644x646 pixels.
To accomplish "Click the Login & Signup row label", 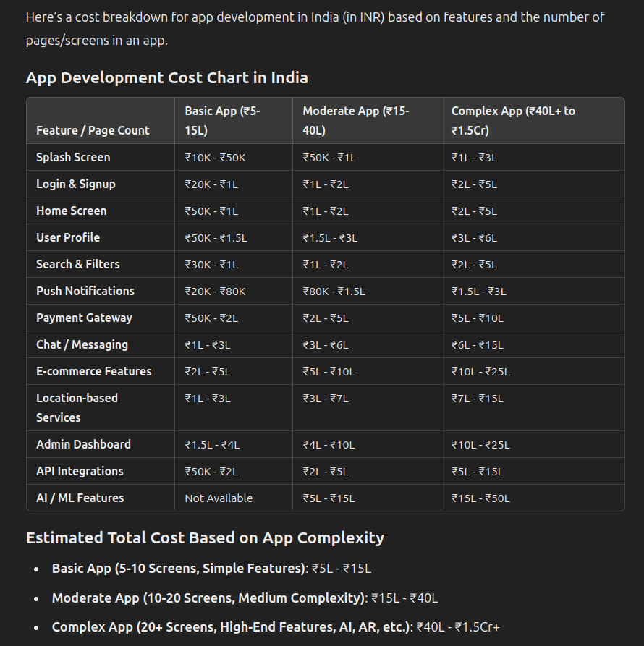I will (x=76, y=184).
